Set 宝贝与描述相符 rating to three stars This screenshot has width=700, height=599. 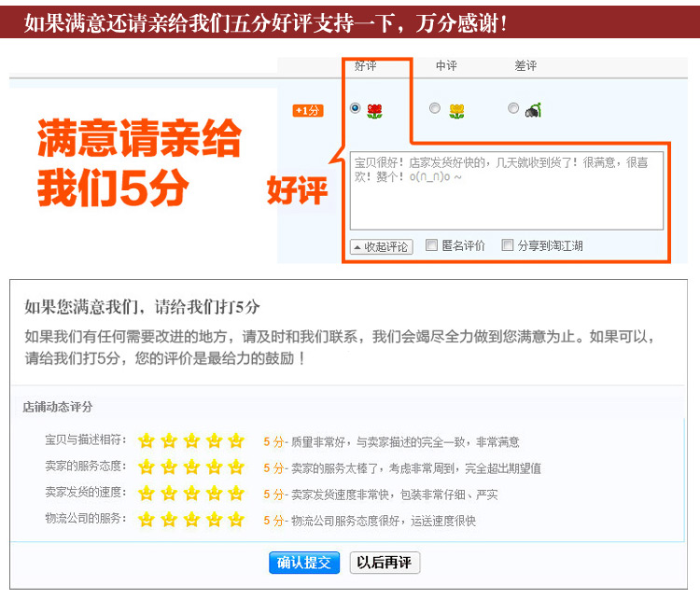(x=191, y=441)
